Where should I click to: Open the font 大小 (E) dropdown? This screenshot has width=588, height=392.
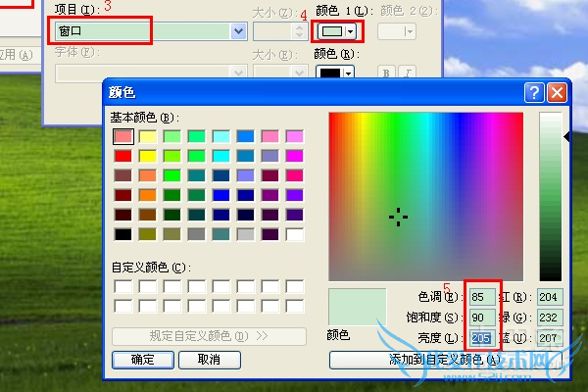[280, 72]
